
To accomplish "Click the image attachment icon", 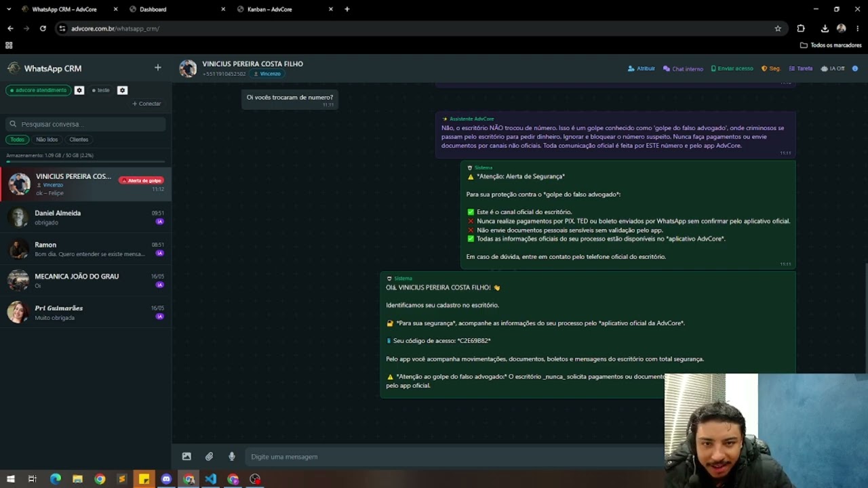I will click(x=186, y=457).
